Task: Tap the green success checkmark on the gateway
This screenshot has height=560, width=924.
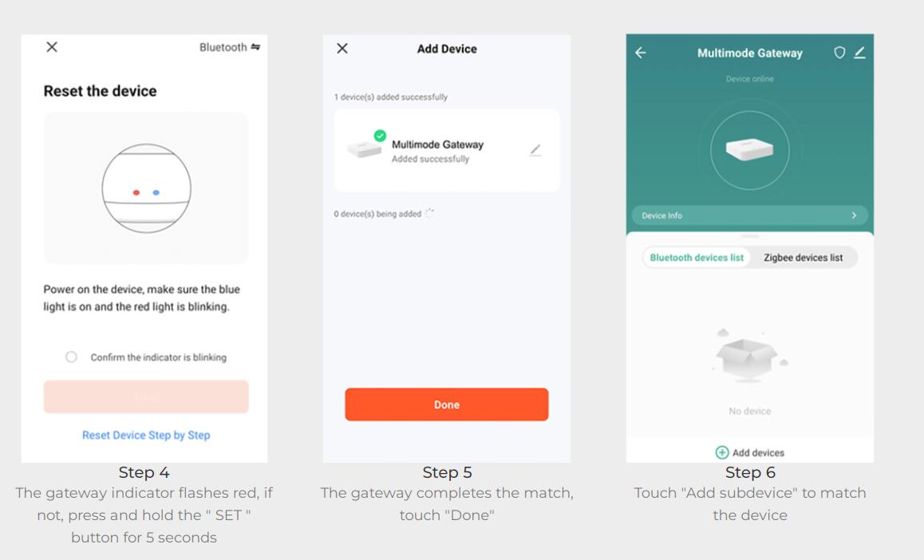Action: [380, 136]
